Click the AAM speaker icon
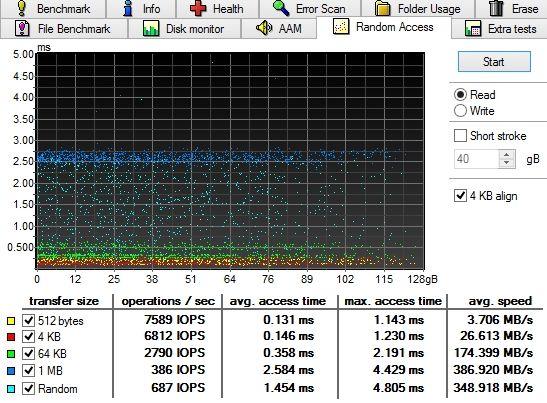The image size is (547, 403). coord(264,28)
